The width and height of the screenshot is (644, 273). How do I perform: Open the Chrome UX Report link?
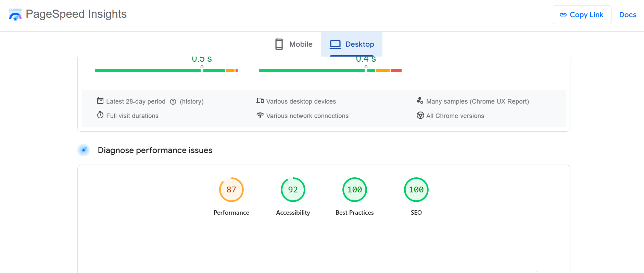click(499, 102)
